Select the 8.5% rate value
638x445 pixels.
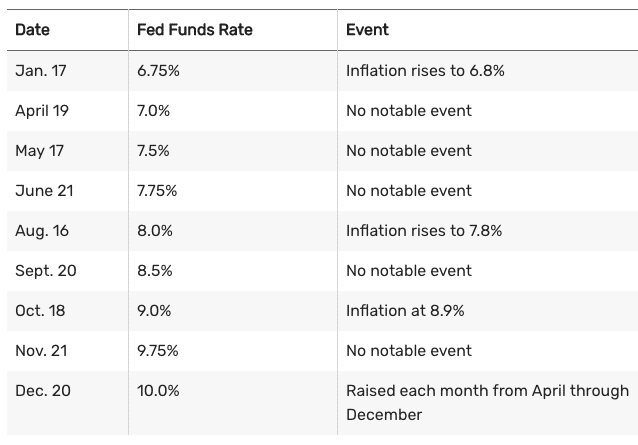tap(154, 271)
